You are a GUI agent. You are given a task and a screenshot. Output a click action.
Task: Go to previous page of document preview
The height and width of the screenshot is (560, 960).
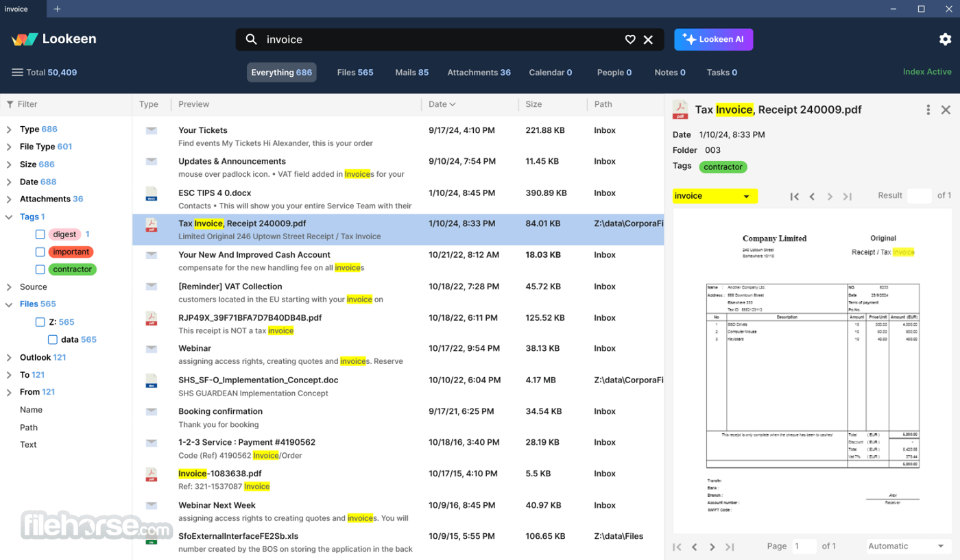point(695,546)
